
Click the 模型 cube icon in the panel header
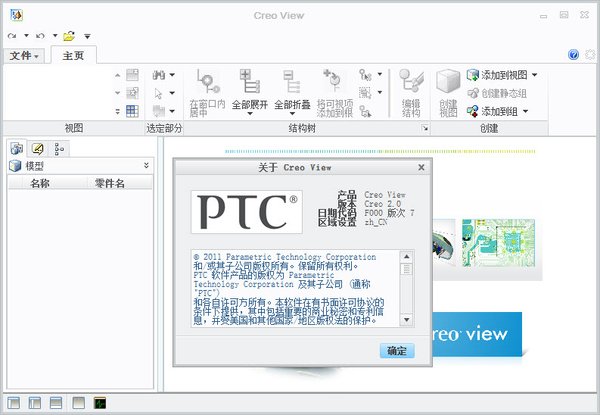point(15,166)
